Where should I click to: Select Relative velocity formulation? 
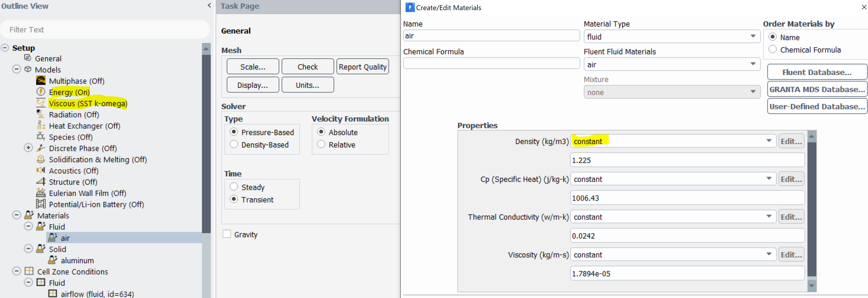[321, 144]
